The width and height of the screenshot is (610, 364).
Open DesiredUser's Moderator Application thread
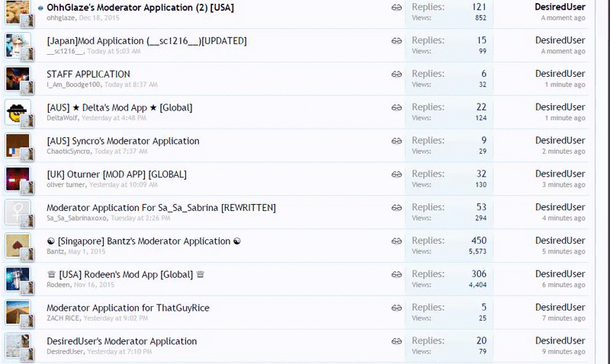(x=122, y=341)
